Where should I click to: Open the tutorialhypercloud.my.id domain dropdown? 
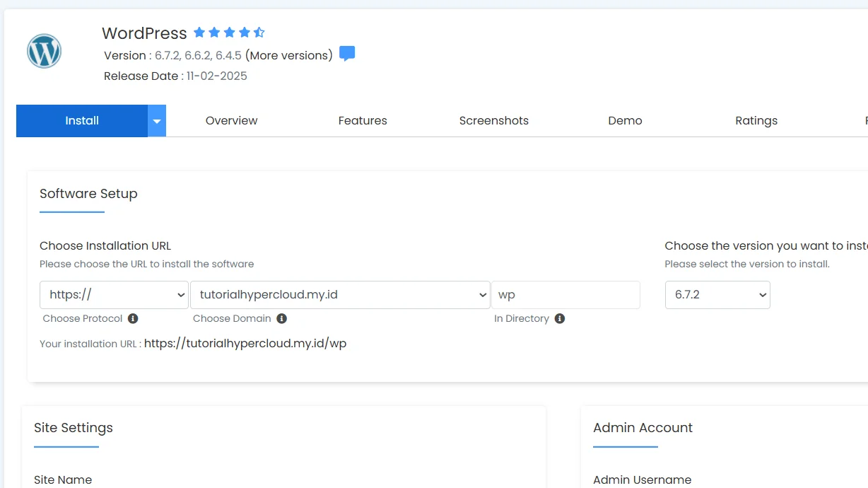pos(340,295)
